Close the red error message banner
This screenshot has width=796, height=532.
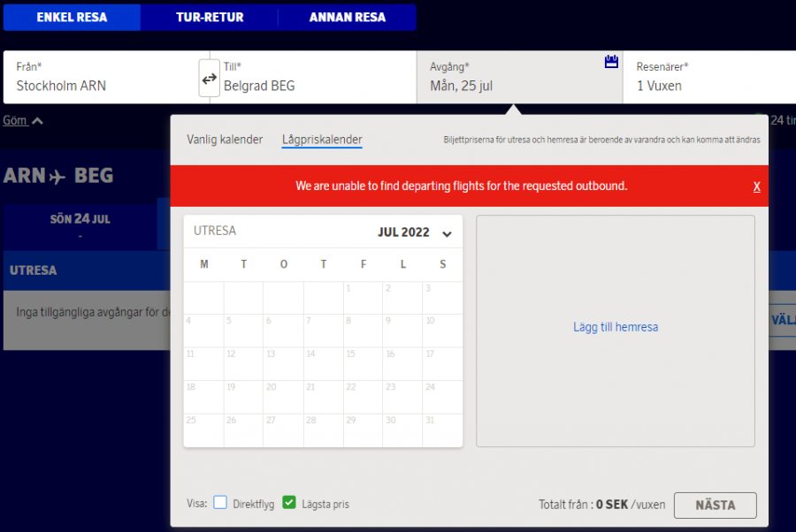point(756,186)
